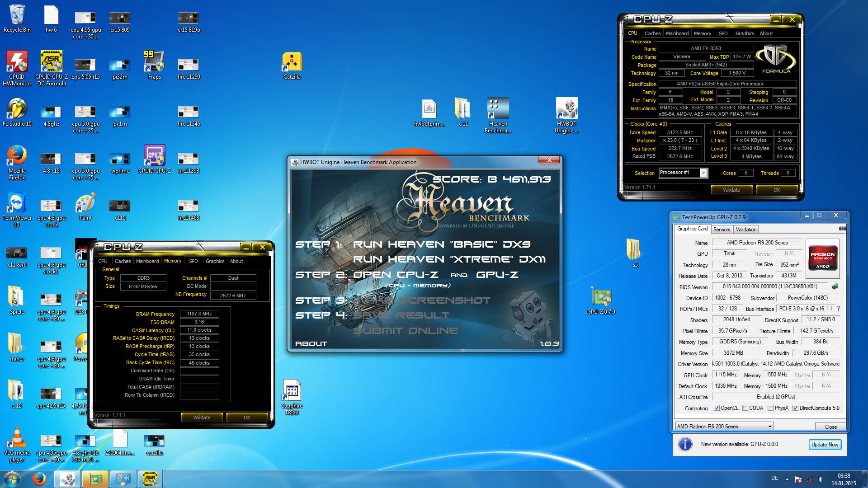Open TeamViewer 10 desktop shortcut
Image resolution: width=868 pixels, height=488 pixels.
coord(17,209)
